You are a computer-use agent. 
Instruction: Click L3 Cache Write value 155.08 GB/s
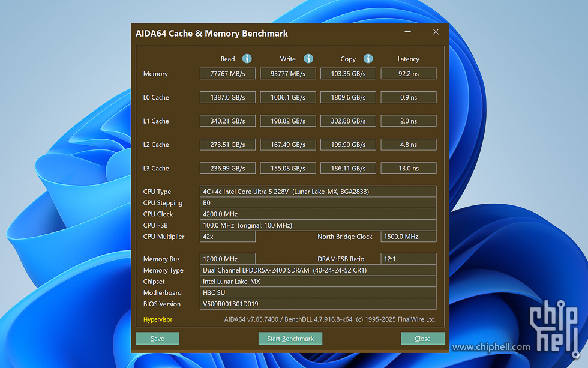[288, 168]
